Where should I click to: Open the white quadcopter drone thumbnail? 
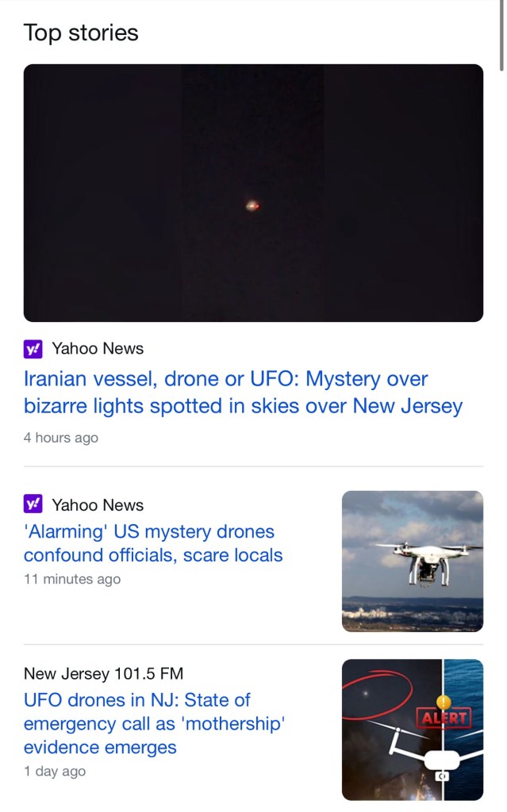coord(412,561)
